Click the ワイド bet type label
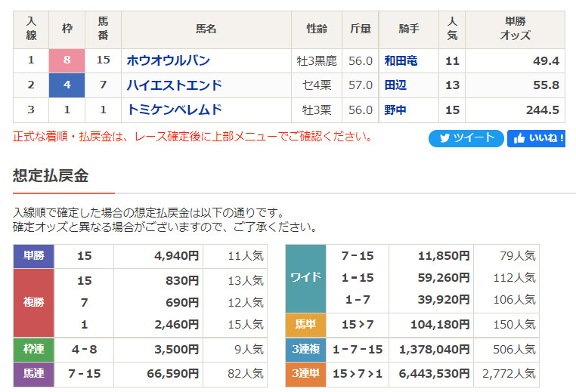 [x=305, y=278]
